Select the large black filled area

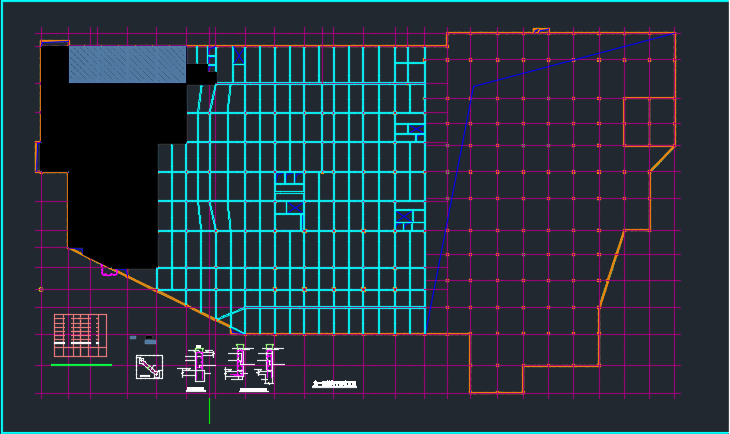point(114,158)
